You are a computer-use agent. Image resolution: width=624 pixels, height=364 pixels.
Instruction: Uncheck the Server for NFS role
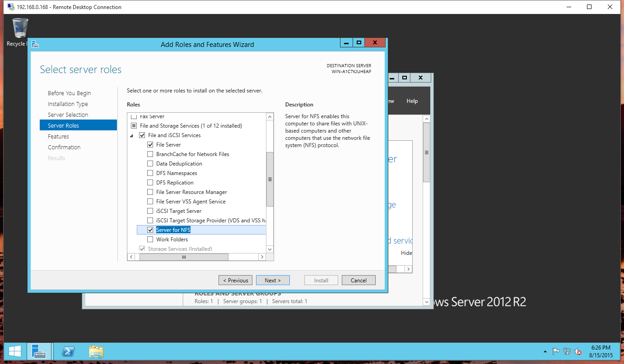(x=150, y=230)
